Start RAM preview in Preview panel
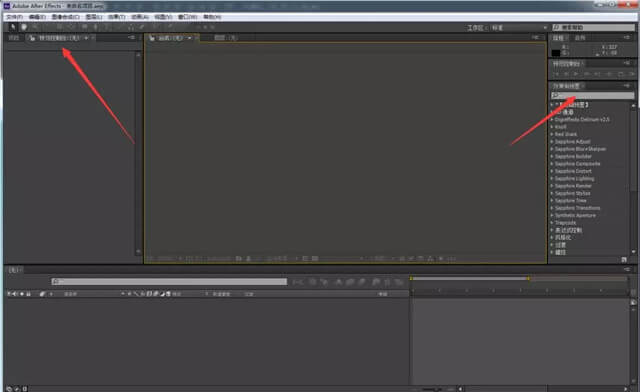640x392 pixels. pos(631,74)
